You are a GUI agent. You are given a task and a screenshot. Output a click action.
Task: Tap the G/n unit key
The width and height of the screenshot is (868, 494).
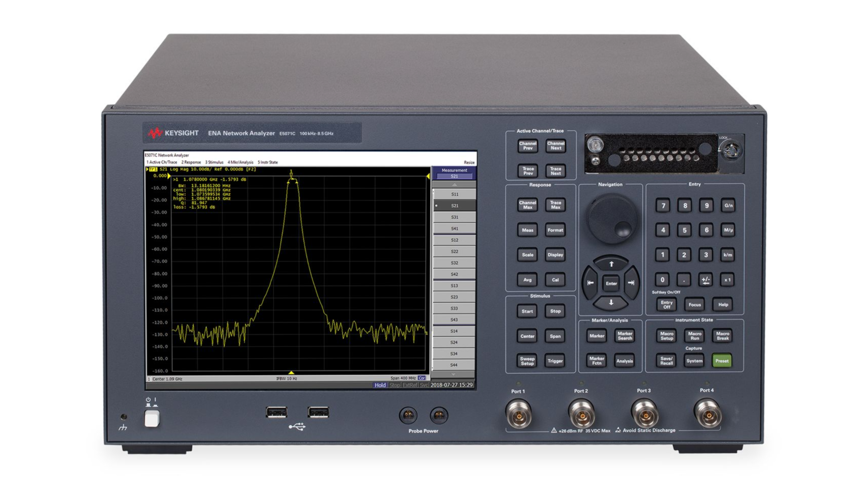728,206
